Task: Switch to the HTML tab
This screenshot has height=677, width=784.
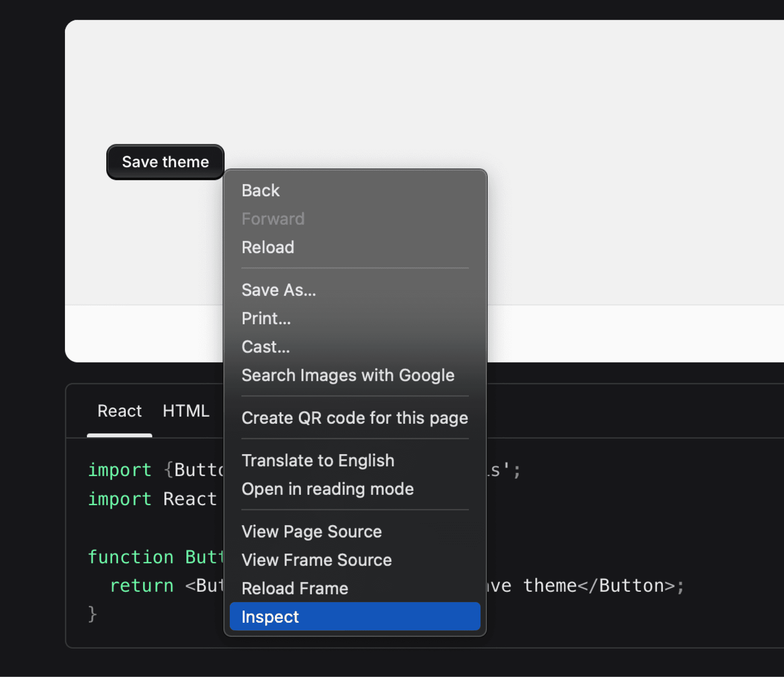Action: (x=186, y=411)
